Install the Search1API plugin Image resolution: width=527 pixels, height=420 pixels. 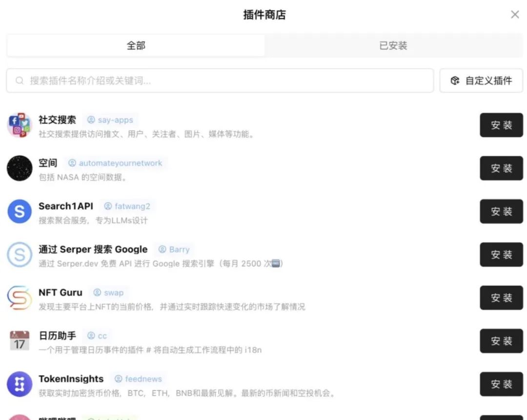(501, 211)
